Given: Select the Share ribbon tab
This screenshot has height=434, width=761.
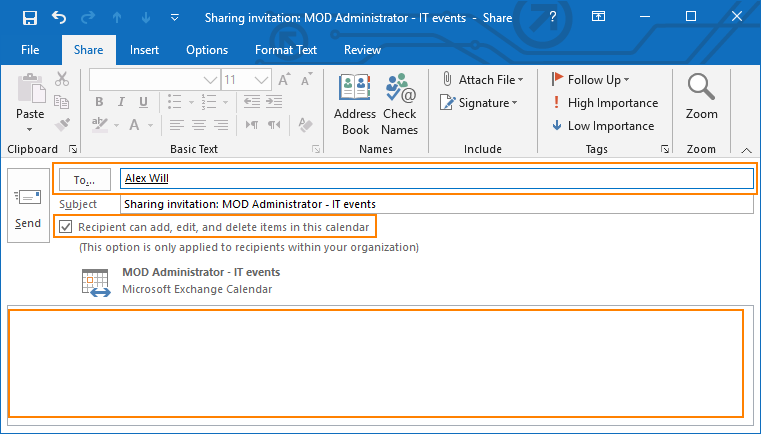Looking at the screenshot, I should click(x=88, y=50).
